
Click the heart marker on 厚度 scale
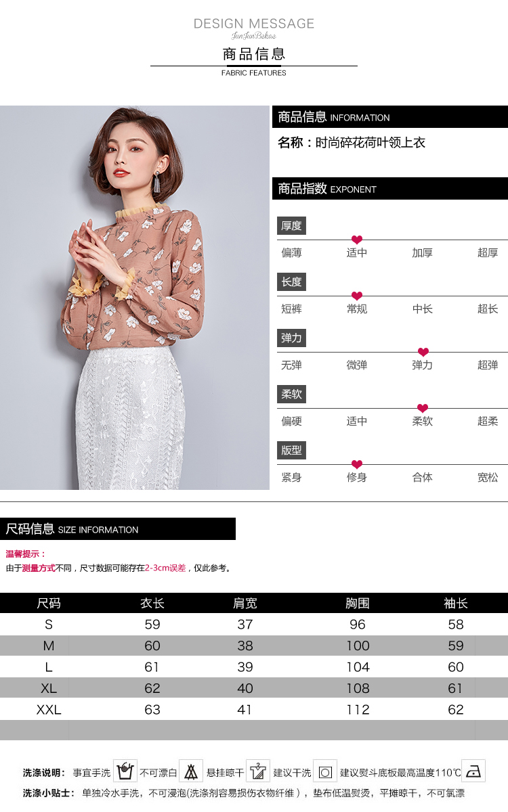point(357,240)
